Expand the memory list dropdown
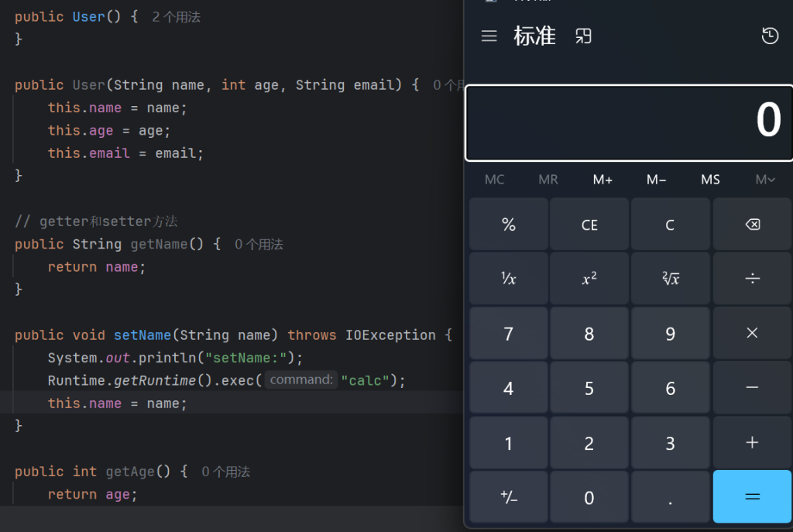Image resolution: width=793 pixels, height=532 pixels. point(764,180)
